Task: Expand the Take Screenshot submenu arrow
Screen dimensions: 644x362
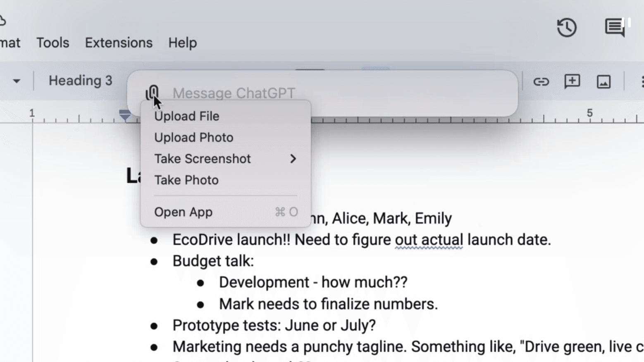Action: point(293,159)
